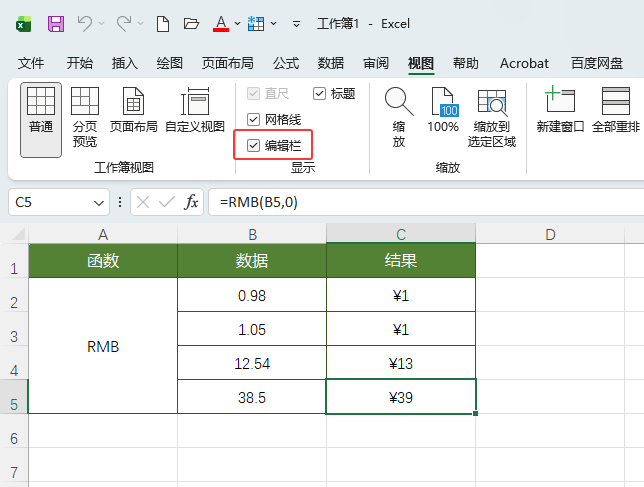This screenshot has width=644, height=487.
Task: Undo the last action
Action: [85, 24]
